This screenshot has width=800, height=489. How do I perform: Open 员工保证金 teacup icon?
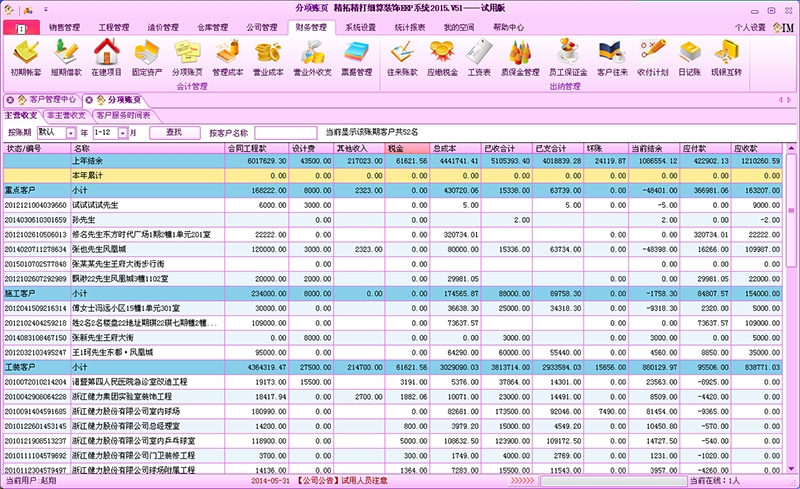(568, 59)
